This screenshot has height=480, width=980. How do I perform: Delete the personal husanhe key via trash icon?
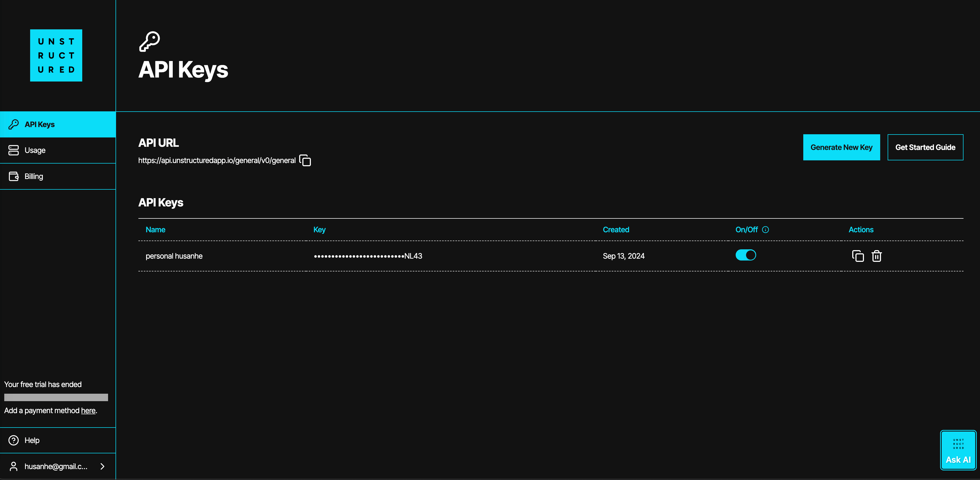coord(876,256)
